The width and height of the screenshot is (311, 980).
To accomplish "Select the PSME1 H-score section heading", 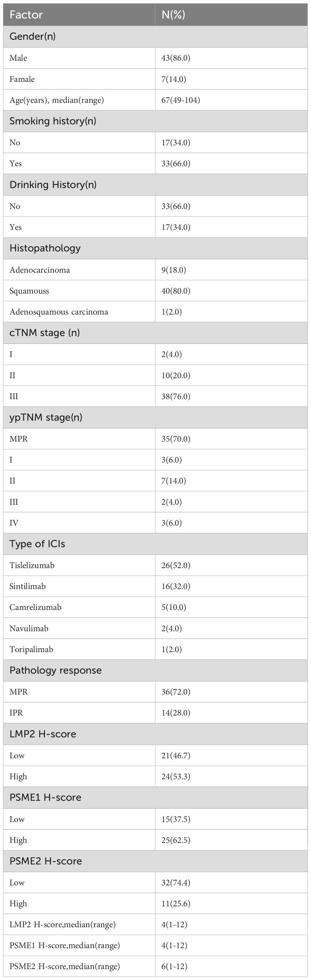I will [x=45, y=798].
